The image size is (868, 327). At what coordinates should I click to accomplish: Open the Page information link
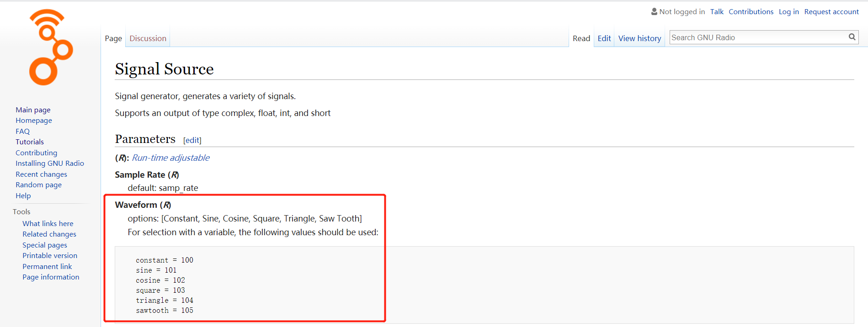click(51, 277)
